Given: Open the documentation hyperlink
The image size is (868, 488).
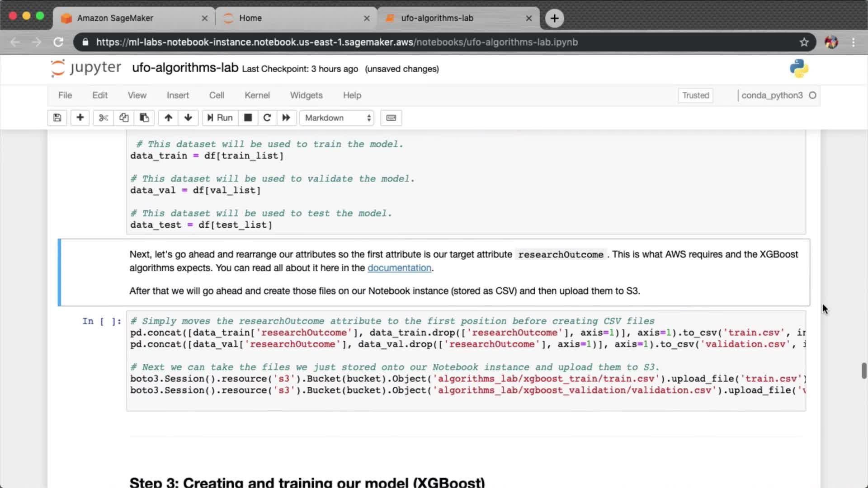Looking at the screenshot, I should [x=399, y=268].
